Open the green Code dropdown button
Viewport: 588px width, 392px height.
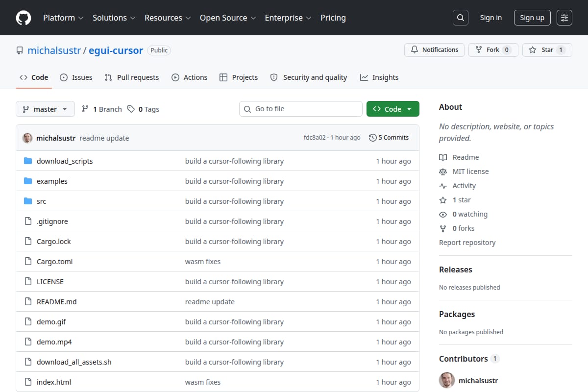(393, 109)
